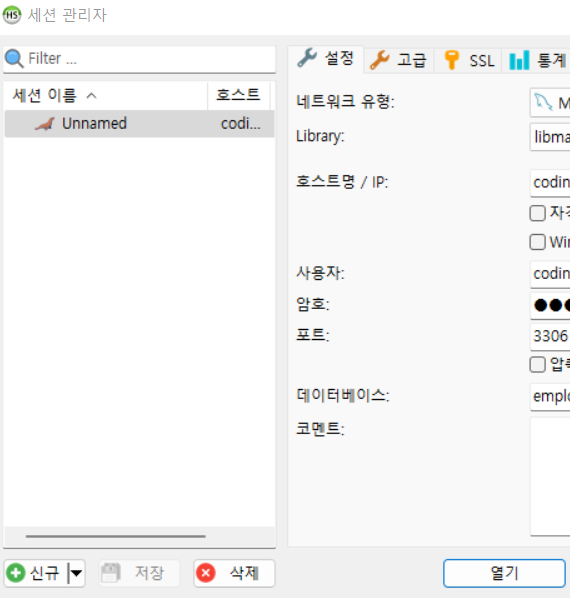Image resolution: width=570 pixels, height=598 pixels.
Task: Open the 네트워크 유형 dropdown
Action: coord(550,102)
